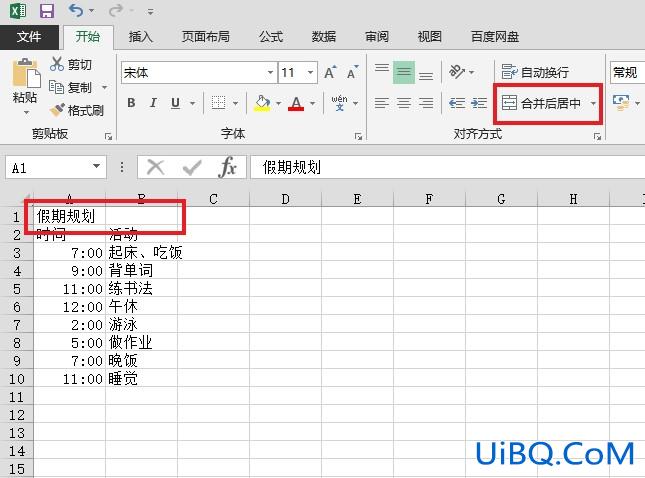
Task: Click the fx insert function icon
Action: [227, 167]
